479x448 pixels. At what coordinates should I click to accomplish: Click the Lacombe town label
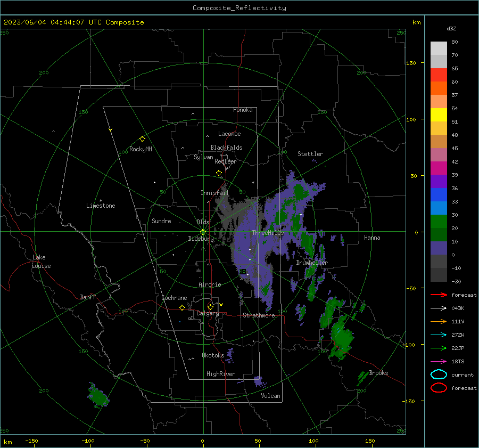pos(229,134)
